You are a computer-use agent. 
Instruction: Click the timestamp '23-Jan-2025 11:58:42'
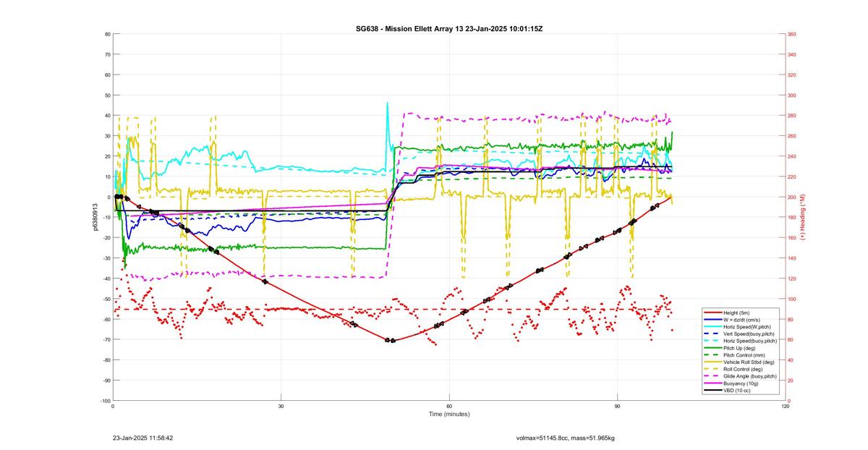click(142, 438)
